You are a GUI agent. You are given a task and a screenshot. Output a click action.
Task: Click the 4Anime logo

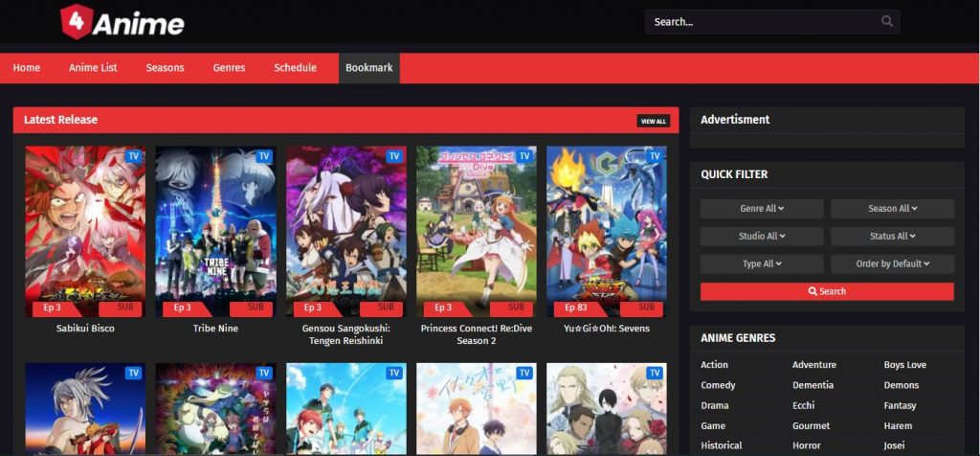[122, 22]
